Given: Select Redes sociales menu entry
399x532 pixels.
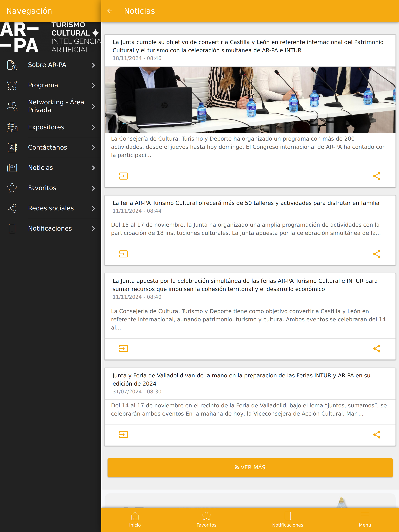Looking at the screenshot, I should tap(50, 208).
